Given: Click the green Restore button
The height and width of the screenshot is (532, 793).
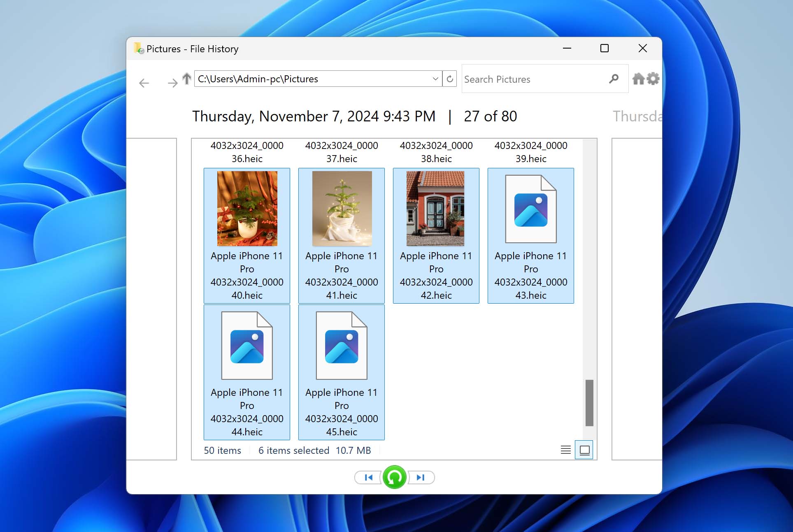Looking at the screenshot, I should point(394,477).
